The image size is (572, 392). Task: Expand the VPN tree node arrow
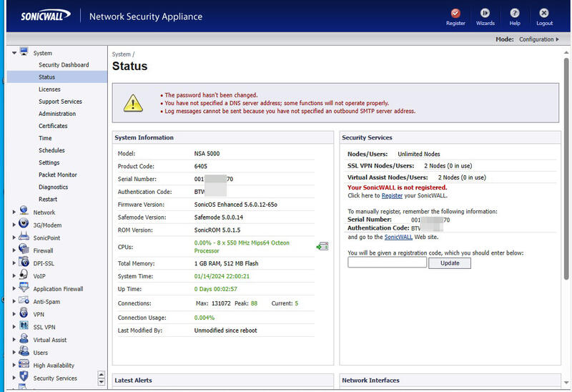click(14, 314)
